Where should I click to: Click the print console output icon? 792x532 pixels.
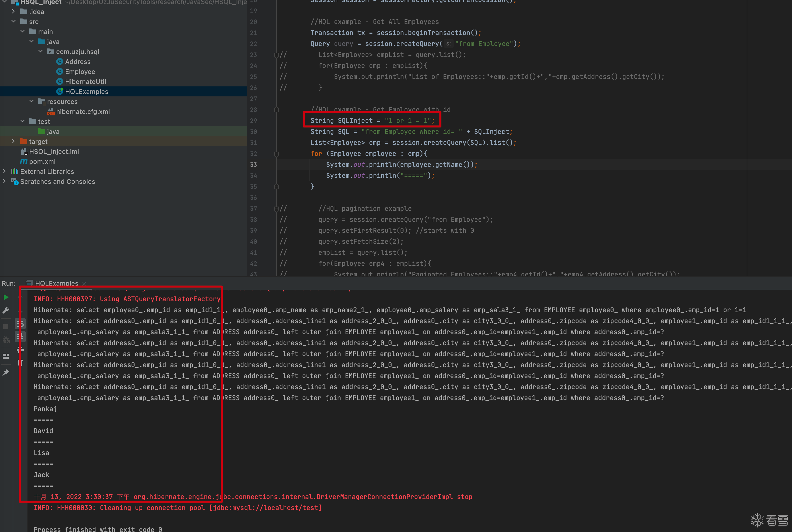point(20,350)
